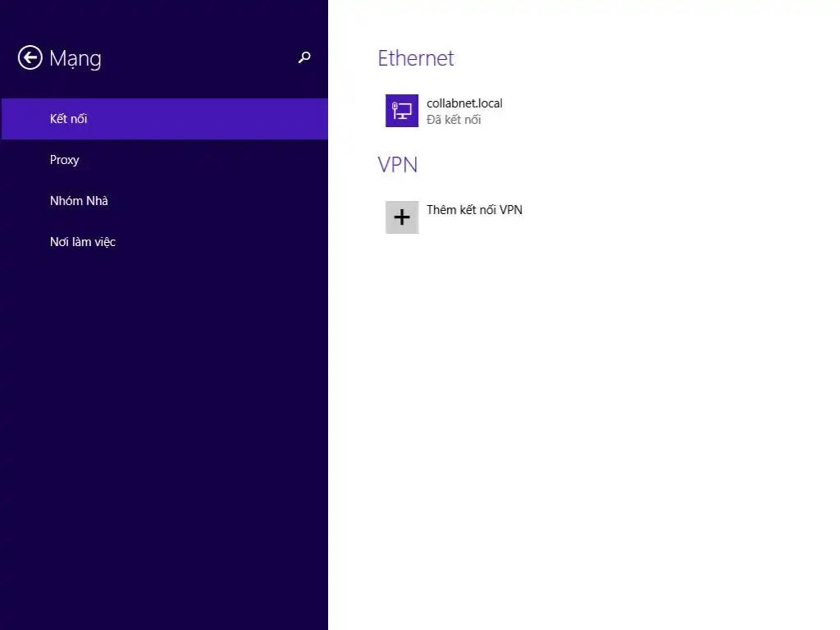Viewport: 840px width, 630px height.
Task: Open the collabnet.local connection name
Action: coord(464,103)
